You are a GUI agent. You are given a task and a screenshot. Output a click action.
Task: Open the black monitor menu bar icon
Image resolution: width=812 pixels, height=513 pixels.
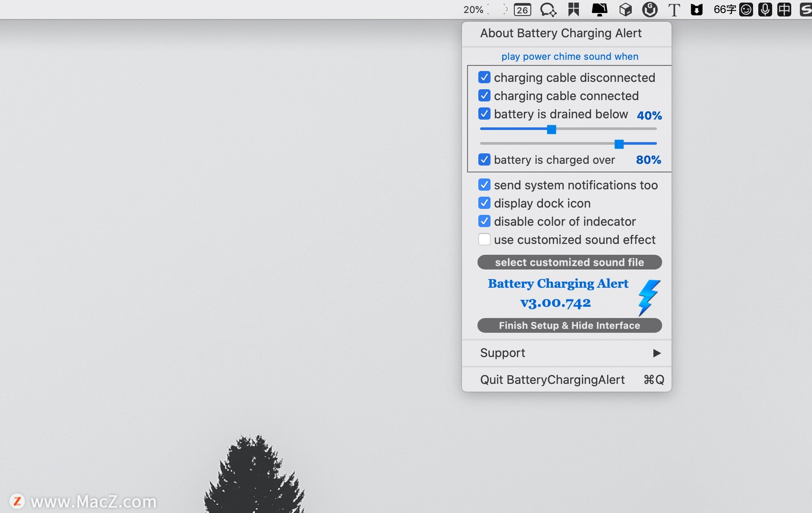[600, 10]
